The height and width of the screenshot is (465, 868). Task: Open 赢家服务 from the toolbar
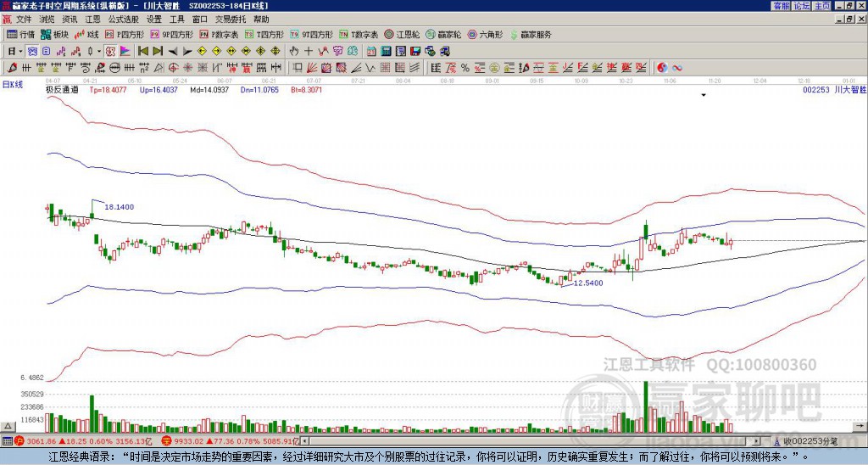tap(531, 35)
